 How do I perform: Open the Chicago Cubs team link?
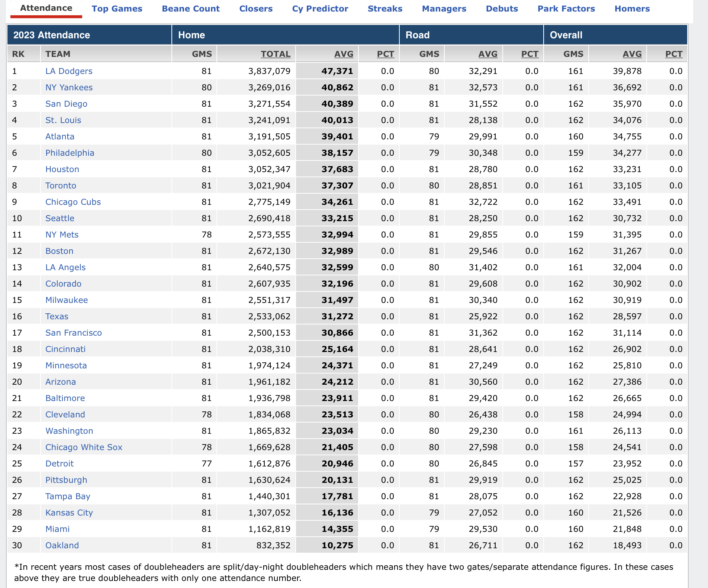(73, 202)
